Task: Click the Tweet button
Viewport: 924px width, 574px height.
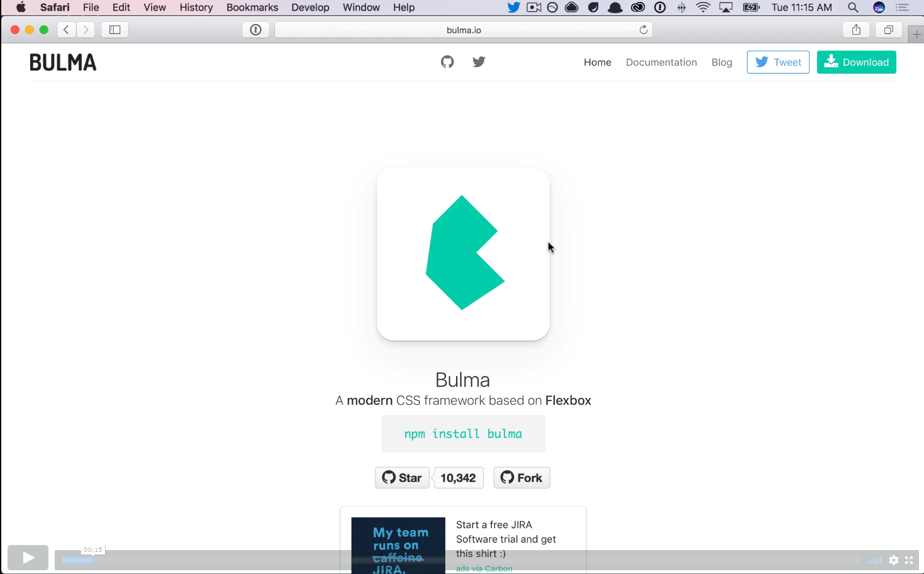Action: coord(778,62)
